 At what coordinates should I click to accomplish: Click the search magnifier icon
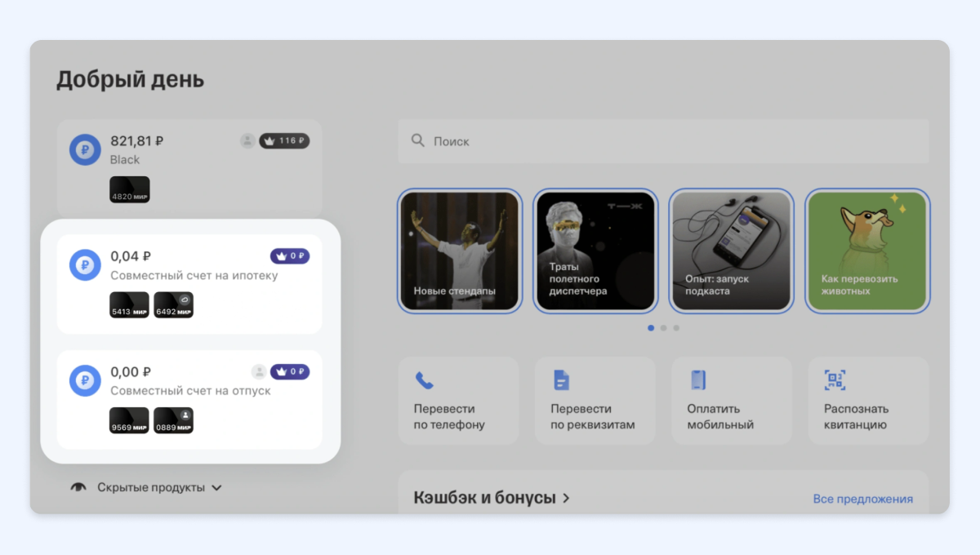pos(418,140)
